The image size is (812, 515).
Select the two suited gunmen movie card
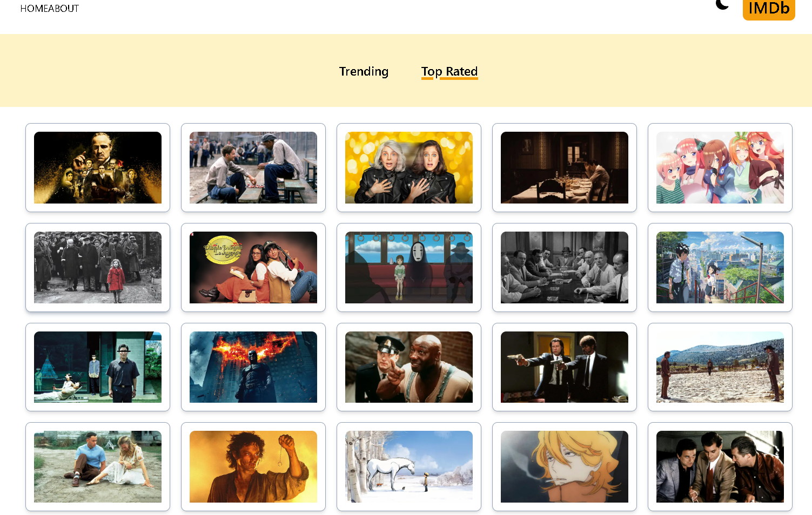(x=565, y=367)
